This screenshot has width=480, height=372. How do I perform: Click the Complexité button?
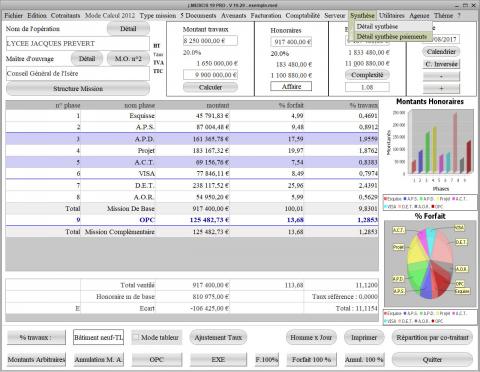pyautogui.click(x=367, y=75)
